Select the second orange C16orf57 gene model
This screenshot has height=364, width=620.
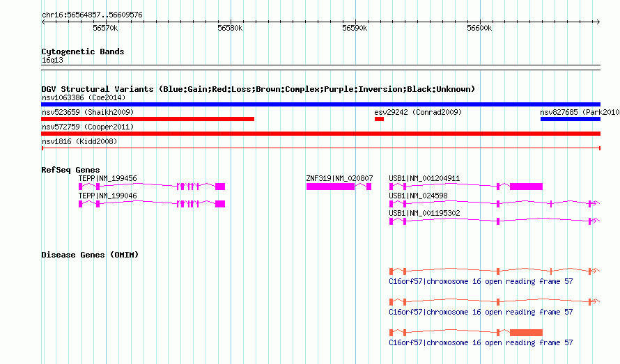[495, 302]
